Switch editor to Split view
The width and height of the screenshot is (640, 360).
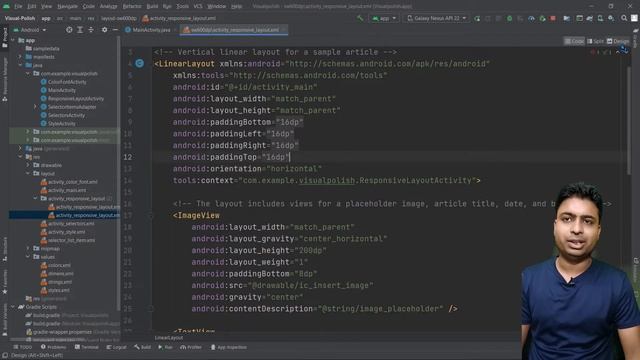(x=595, y=41)
